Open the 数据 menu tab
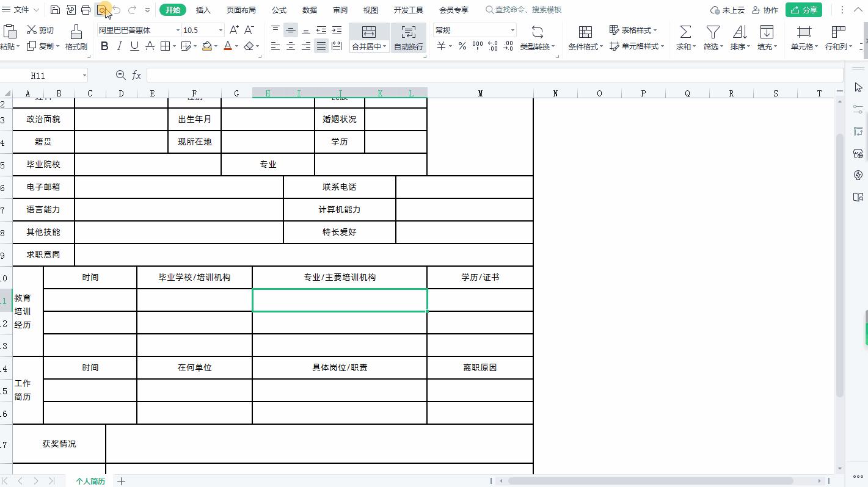This screenshot has height=487, width=868. pyautogui.click(x=309, y=10)
